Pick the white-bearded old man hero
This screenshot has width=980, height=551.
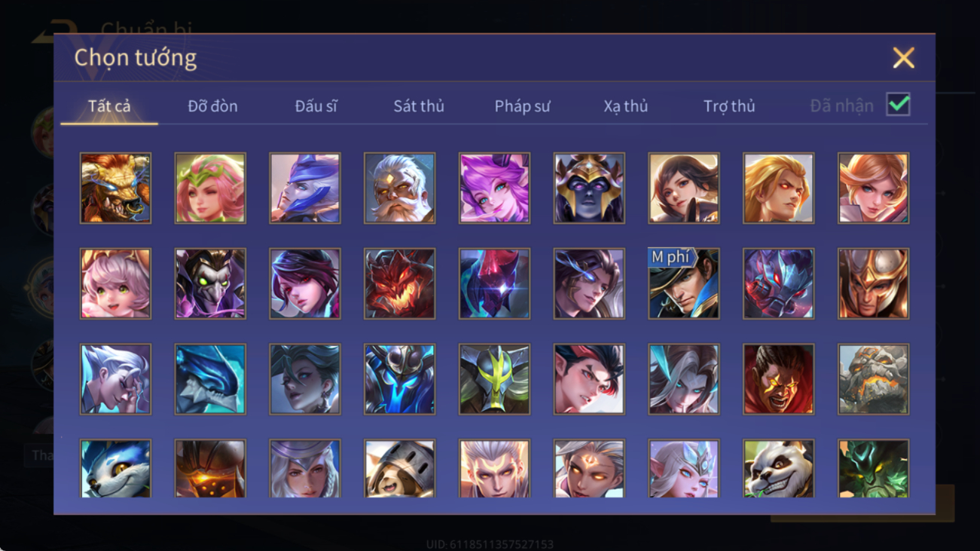399,188
